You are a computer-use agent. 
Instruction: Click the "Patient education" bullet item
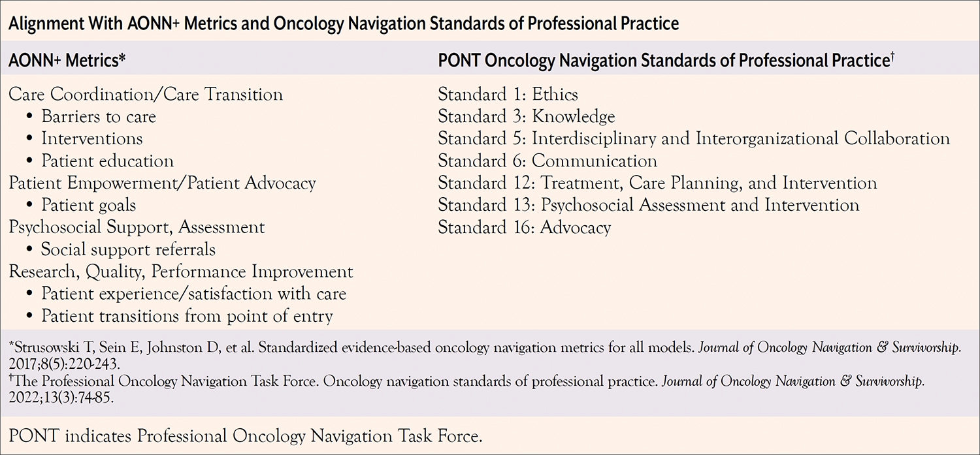pyautogui.click(x=108, y=161)
